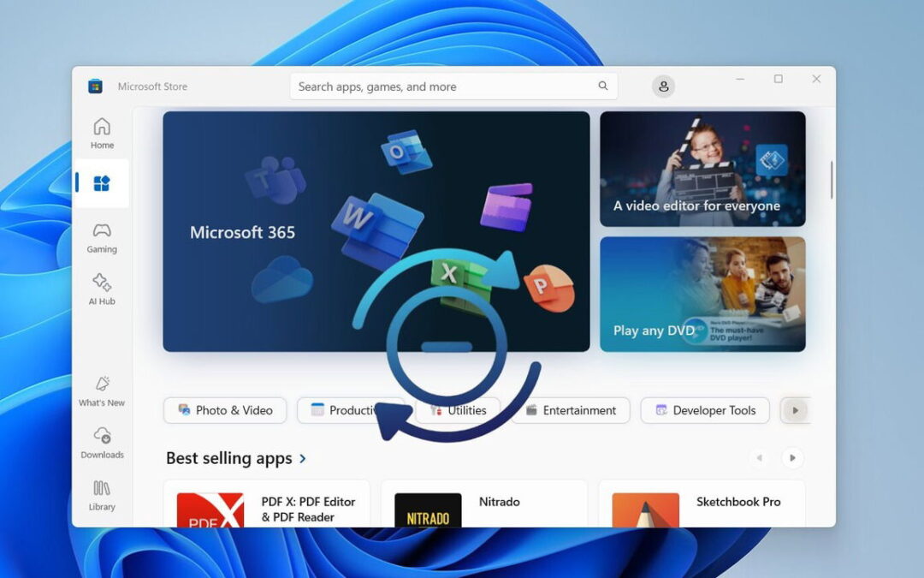Open the Microsoft 365 banner
924x578 pixels.
coord(376,231)
